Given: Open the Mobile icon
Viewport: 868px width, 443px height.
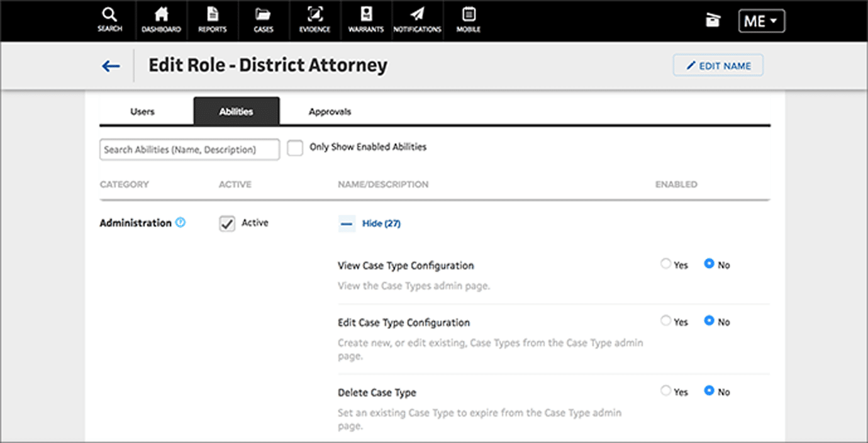Looking at the screenshot, I should click(x=469, y=20).
